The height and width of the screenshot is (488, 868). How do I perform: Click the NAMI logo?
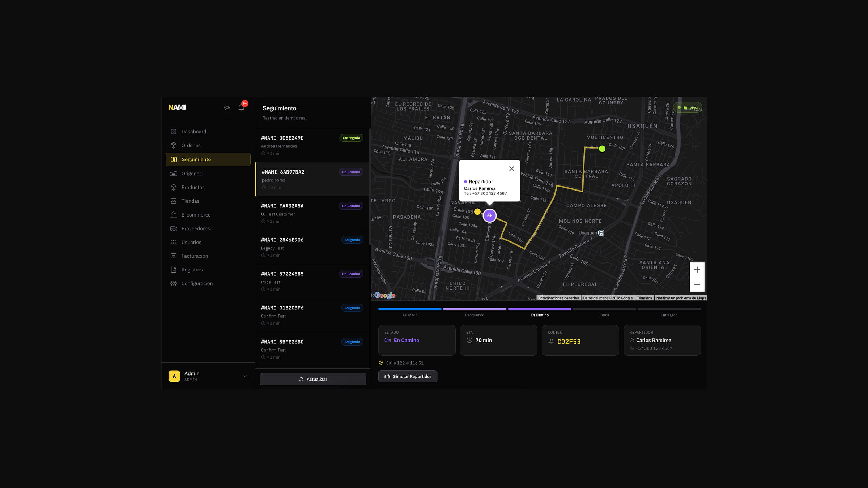(177, 107)
